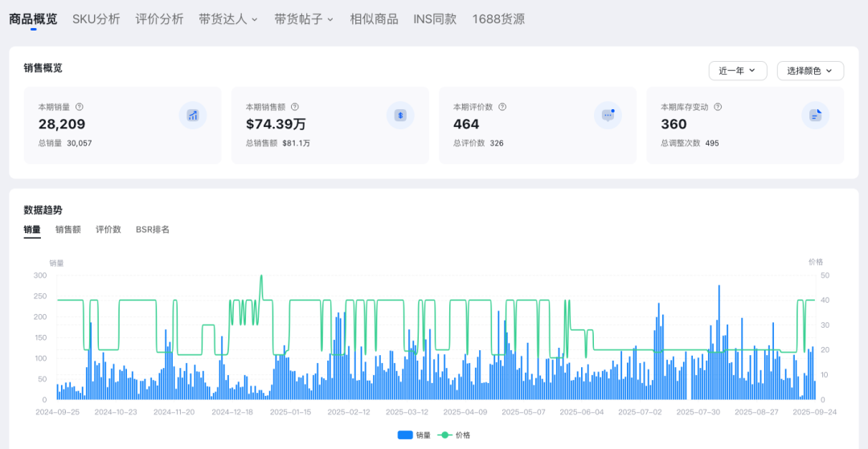Click the review count chat bubble icon
The height and width of the screenshot is (449, 868).
(x=608, y=115)
